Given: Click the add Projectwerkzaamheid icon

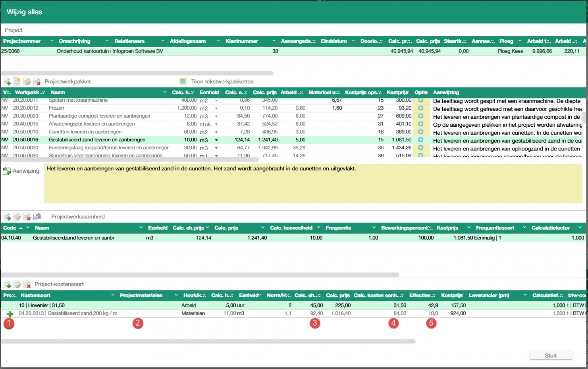Looking at the screenshot, I should 7,217.
